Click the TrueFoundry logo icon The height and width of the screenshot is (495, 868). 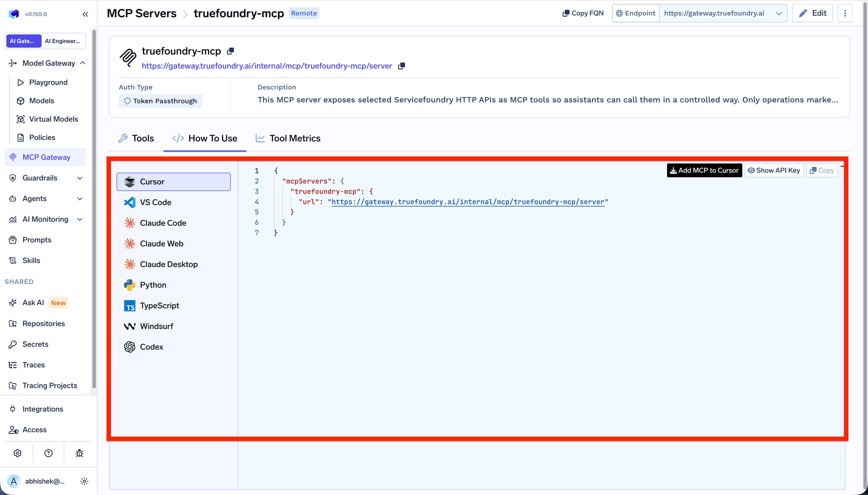click(13, 14)
